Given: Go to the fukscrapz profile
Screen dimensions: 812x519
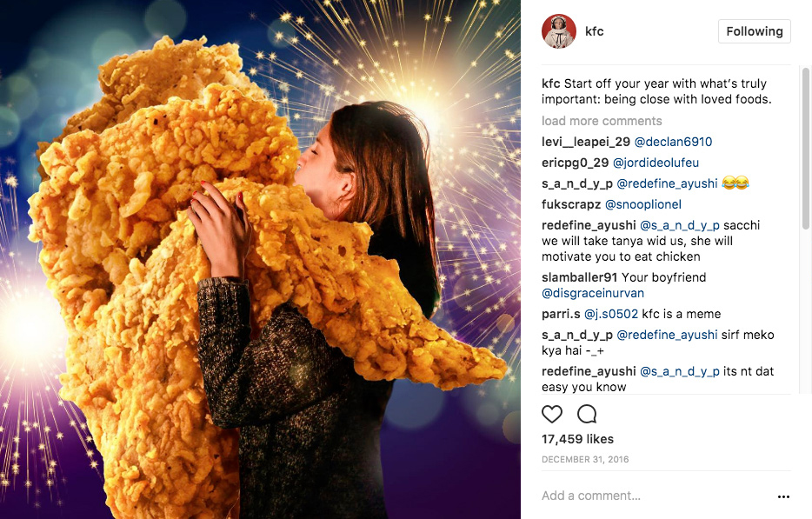Looking at the screenshot, I should pos(571,204).
